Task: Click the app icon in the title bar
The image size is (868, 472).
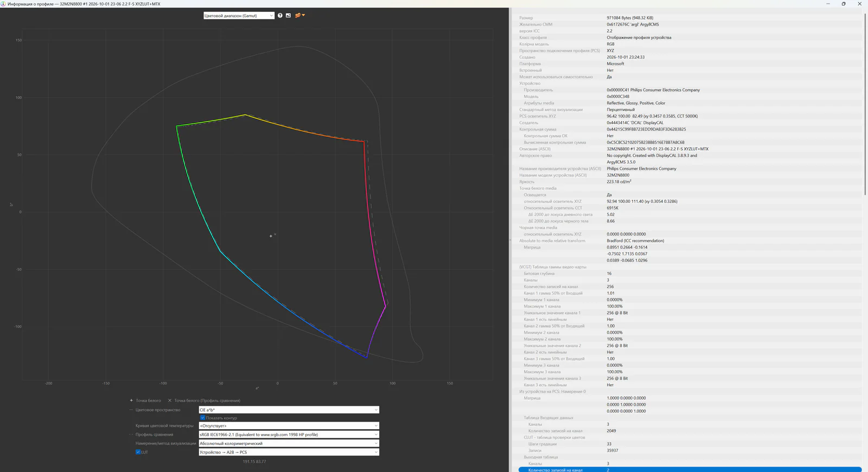Action: [3, 4]
